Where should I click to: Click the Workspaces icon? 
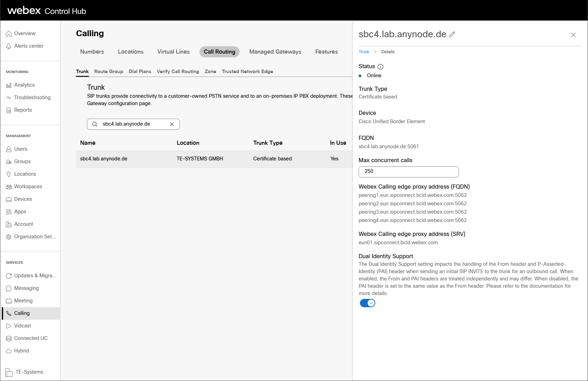(9, 187)
